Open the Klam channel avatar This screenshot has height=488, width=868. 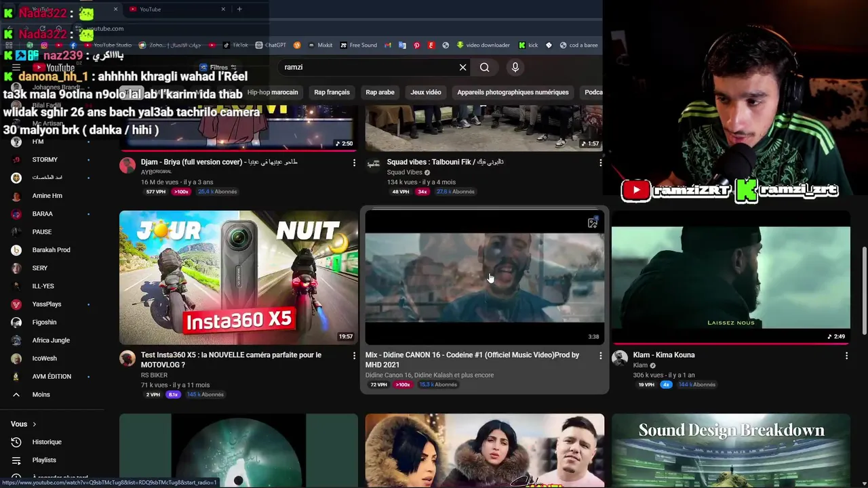coord(620,359)
